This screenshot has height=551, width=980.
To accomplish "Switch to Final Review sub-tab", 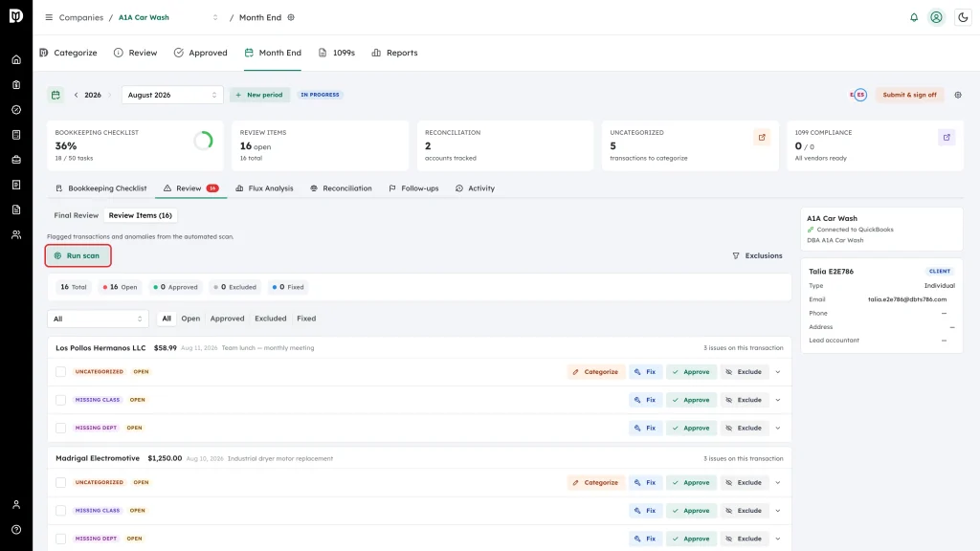I will [77, 215].
